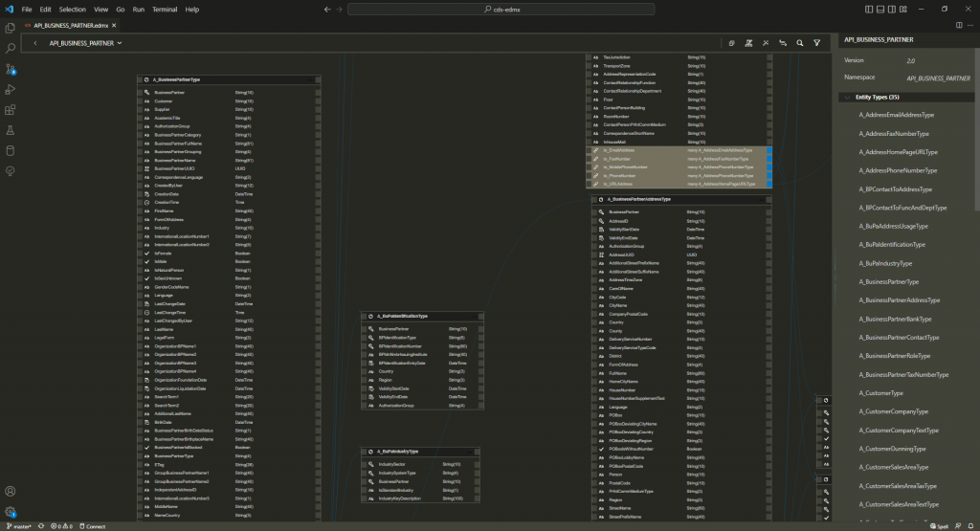
Task: Select the API_BUSINESS_PARTNER.edmx tab
Action: coord(70,26)
